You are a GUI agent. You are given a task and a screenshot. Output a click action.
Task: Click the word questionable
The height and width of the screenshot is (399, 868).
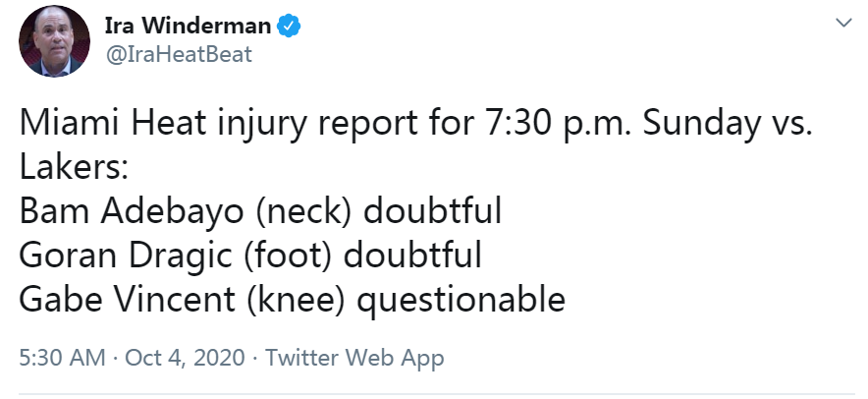click(461, 302)
